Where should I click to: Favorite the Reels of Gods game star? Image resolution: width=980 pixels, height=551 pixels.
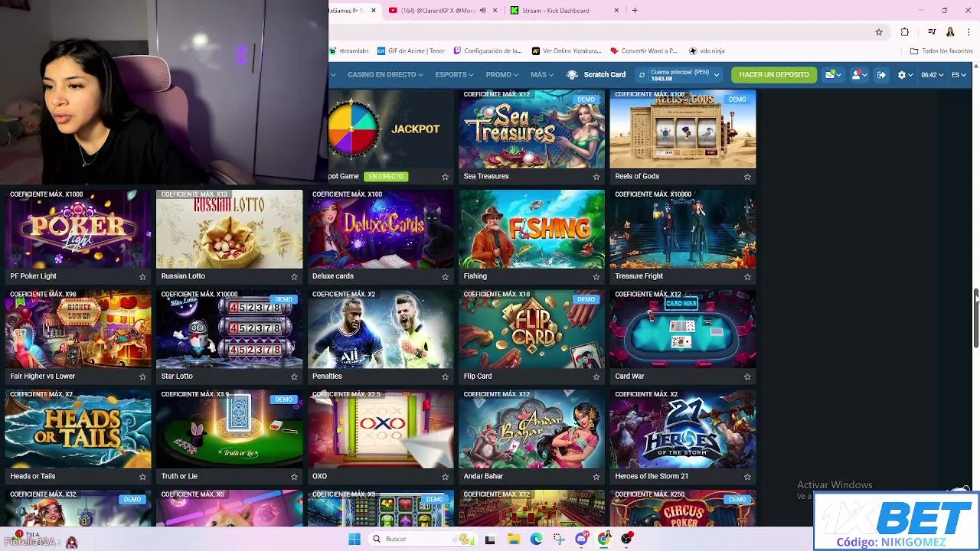pos(747,177)
